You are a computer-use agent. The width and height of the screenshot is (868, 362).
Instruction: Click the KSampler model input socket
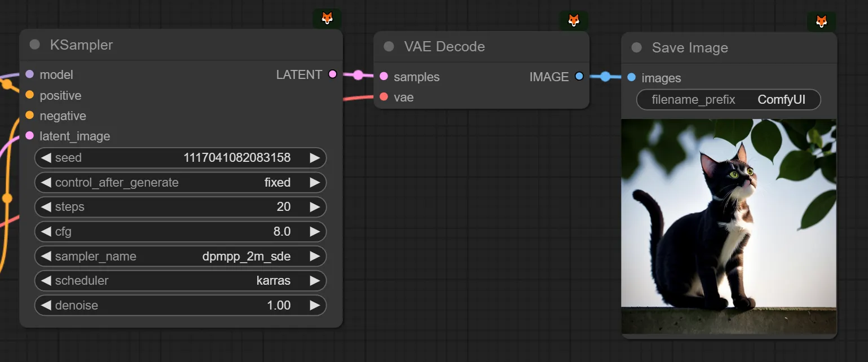pyautogui.click(x=30, y=74)
